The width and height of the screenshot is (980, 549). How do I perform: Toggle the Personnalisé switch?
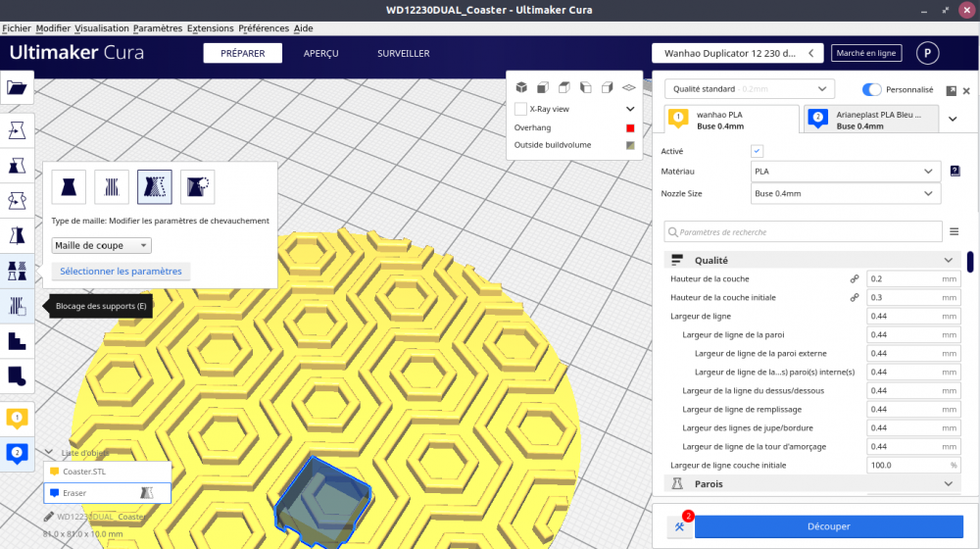[871, 89]
